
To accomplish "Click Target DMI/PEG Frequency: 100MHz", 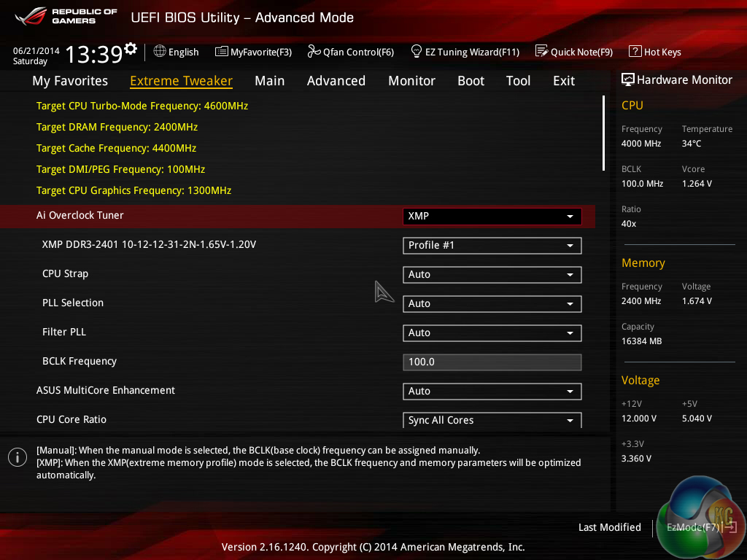I will click(x=120, y=169).
